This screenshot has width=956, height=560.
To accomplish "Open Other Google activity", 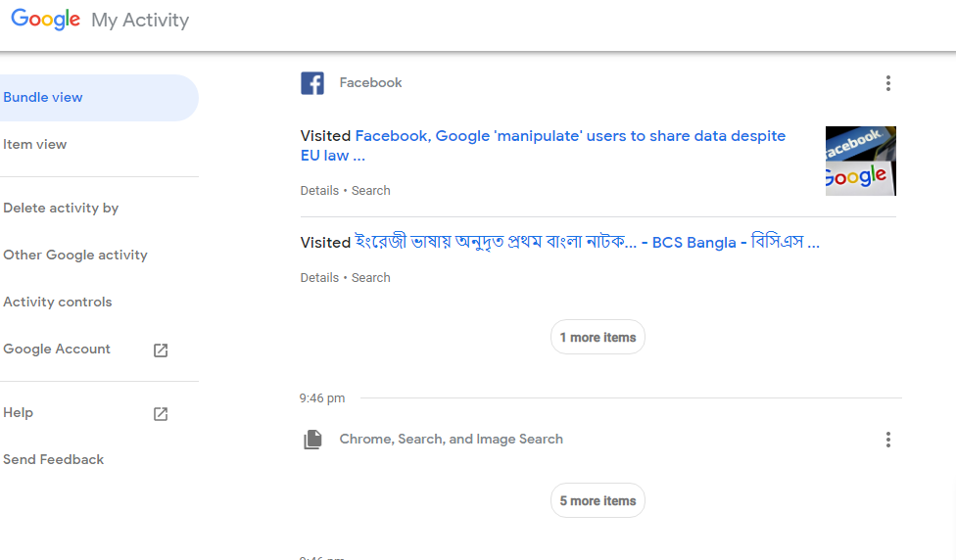I will [75, 255].
